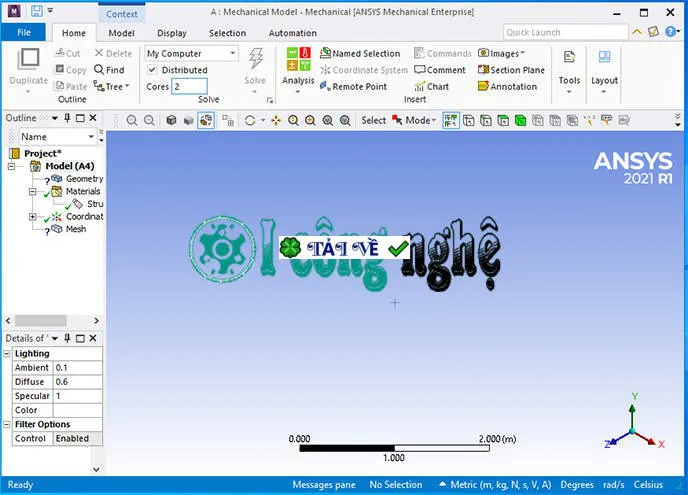This screenshot has height=495, width=688.
Task: Click the Mode selection arrow icon
Action: (398, 120)
